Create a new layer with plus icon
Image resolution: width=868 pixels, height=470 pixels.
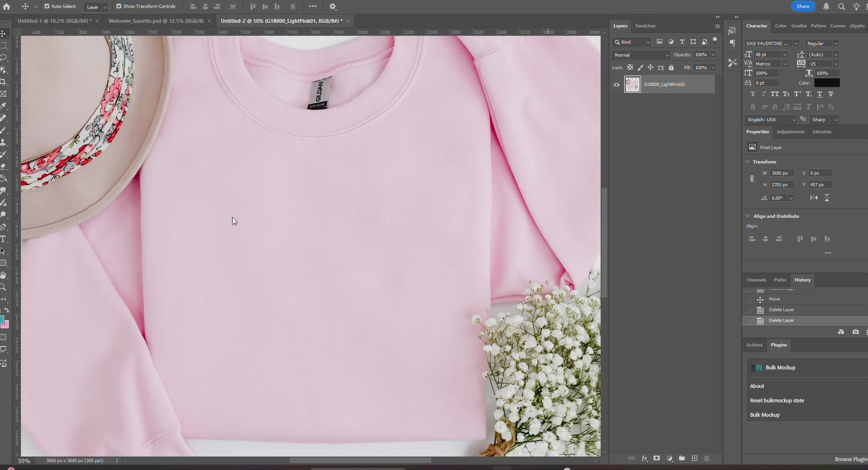694,458
